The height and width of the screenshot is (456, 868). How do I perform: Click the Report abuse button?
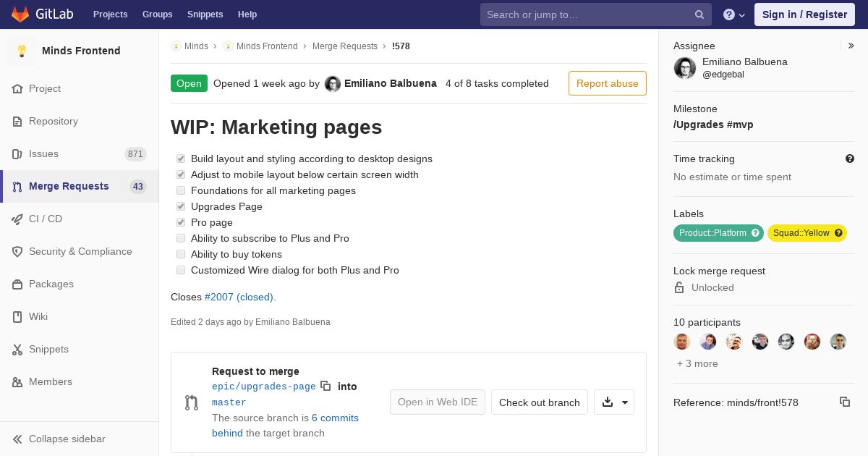click(x=607, y=83)
